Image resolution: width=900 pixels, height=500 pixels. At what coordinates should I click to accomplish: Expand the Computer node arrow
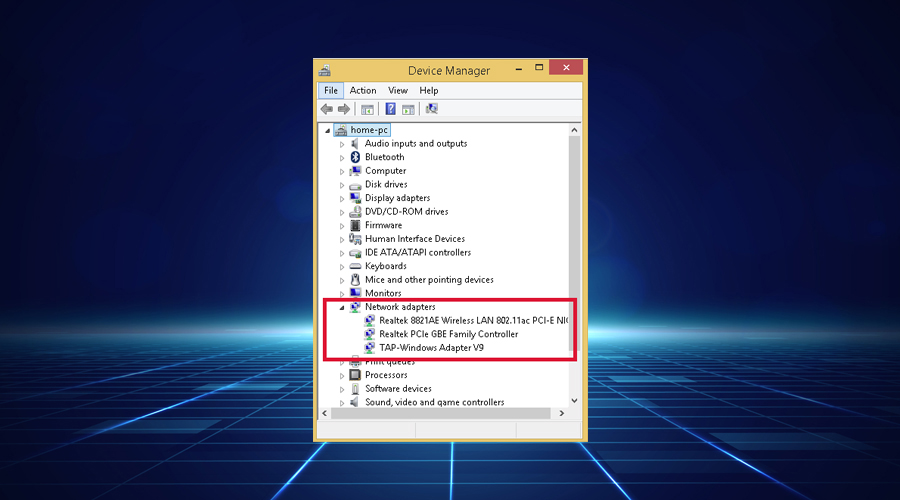[x=342, y=172]
